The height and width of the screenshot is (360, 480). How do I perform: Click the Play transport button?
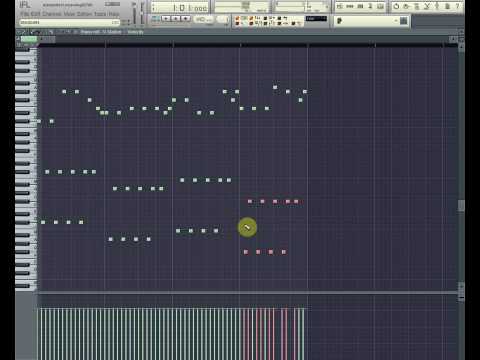pos(166,19)
